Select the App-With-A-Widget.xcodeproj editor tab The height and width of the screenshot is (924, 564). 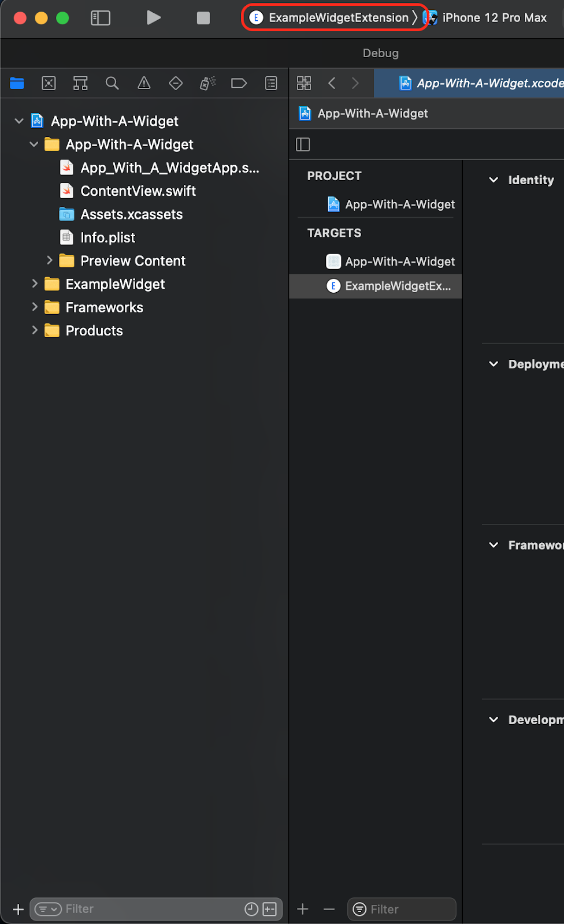pyautogui.click(x=469, y=83)
